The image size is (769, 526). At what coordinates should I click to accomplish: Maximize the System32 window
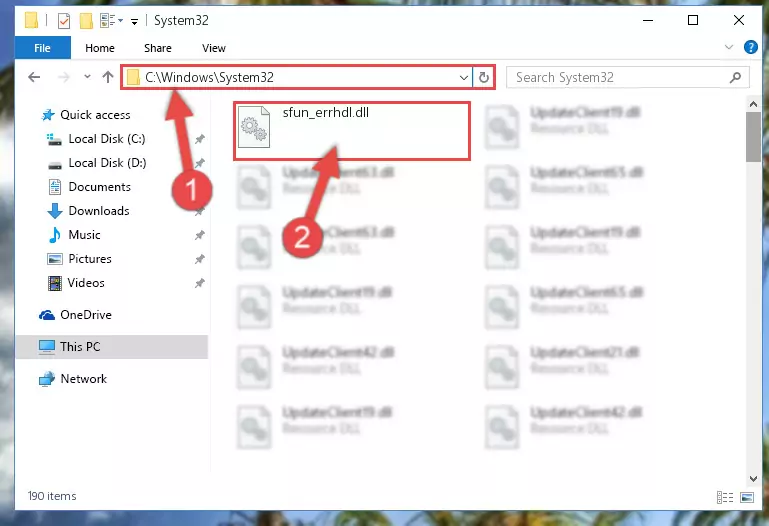[x=692, y=21]
